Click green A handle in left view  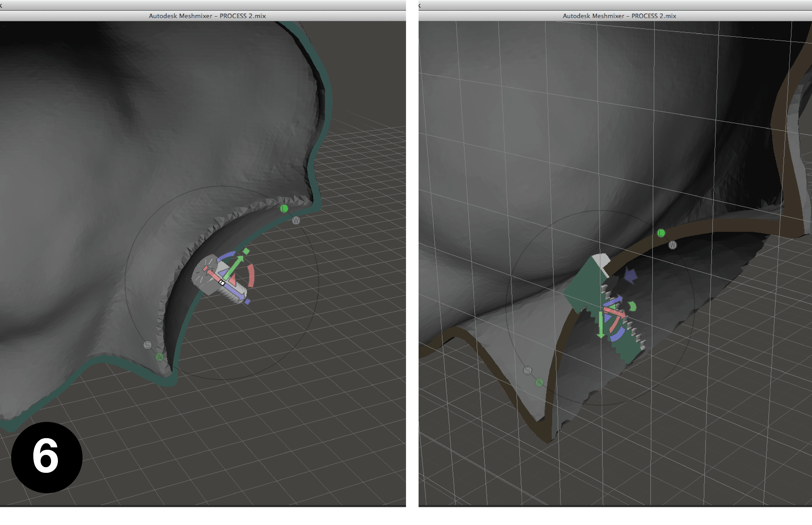(x=159, y=357)
